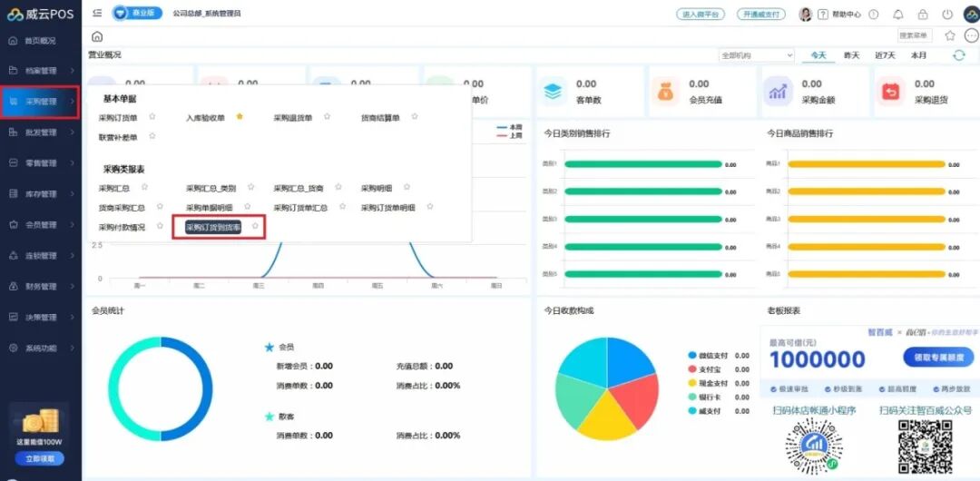980x481 pixels.
Task: Click the 进入微平台 button
Action: click(700, 15)
